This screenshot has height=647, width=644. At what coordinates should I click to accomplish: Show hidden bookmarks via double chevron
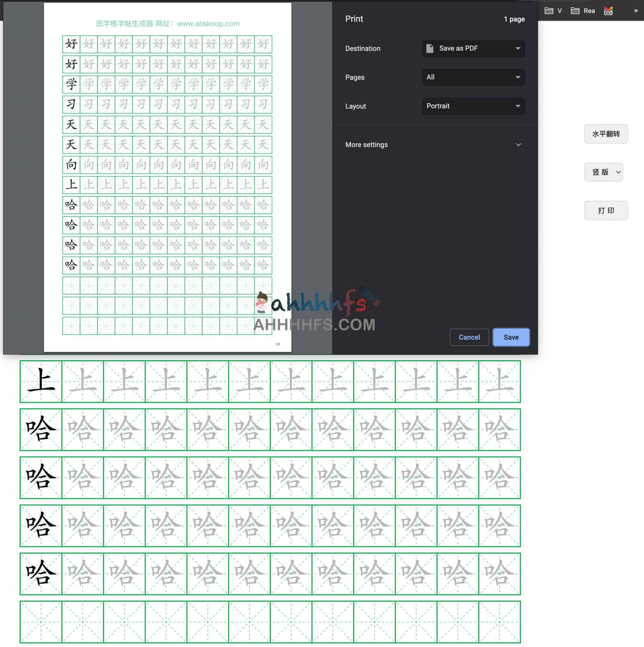pos(636,11)
